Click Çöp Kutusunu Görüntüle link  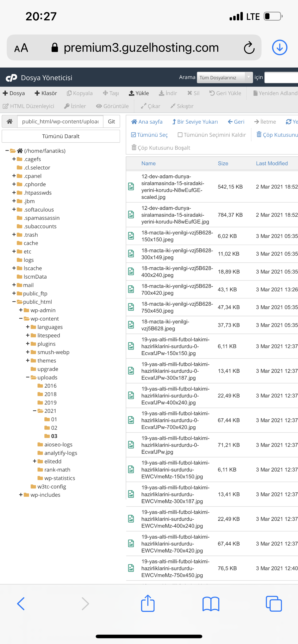click(x=277, y=135)
